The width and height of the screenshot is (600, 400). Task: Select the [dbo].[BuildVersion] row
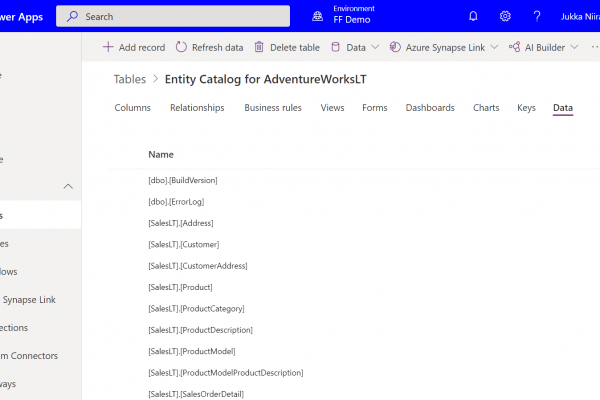(183, 180)
